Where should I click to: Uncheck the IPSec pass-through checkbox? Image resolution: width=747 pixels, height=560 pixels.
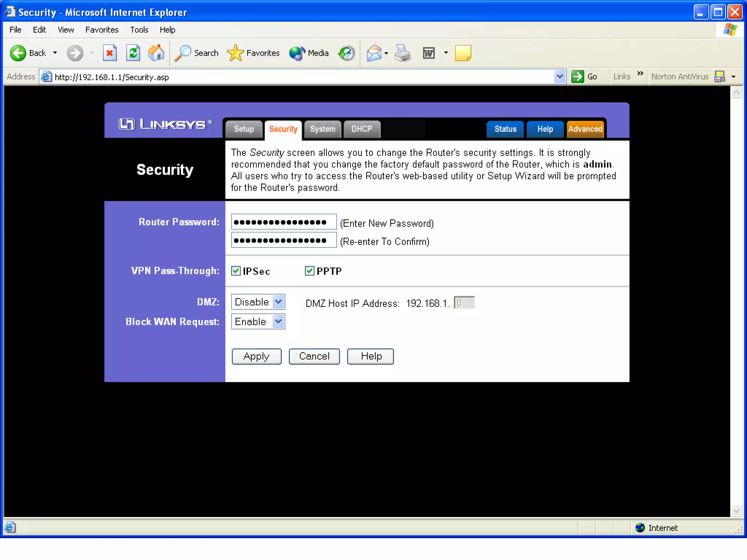236,271
